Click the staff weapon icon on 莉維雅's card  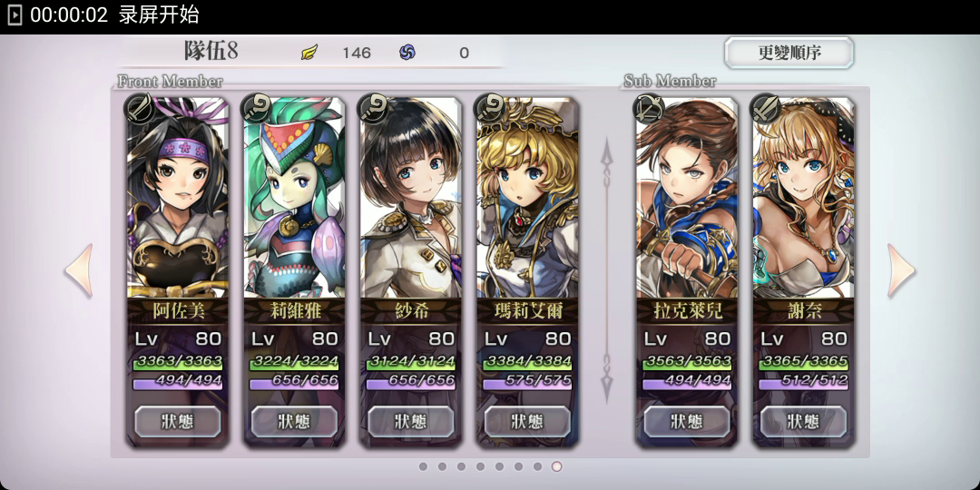255,106
